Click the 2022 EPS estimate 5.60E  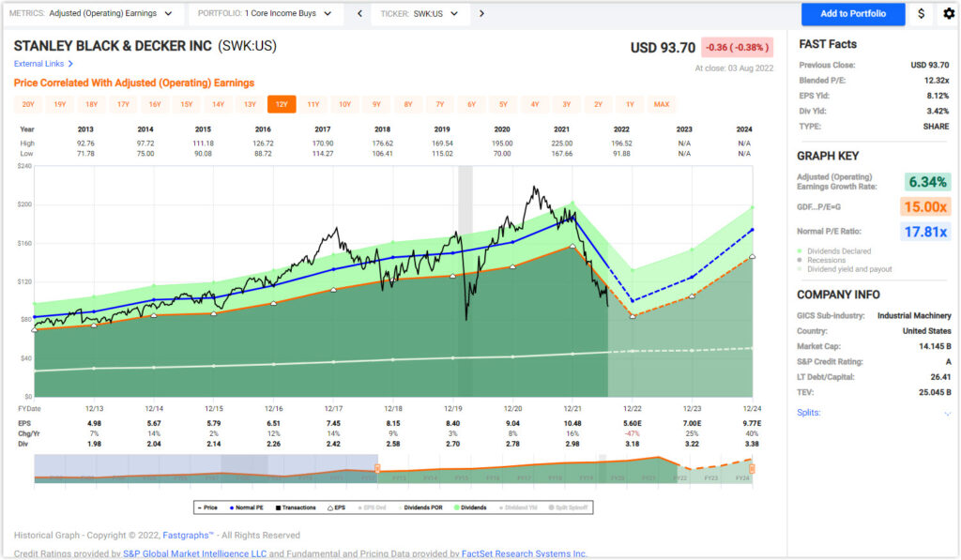pyautogui.click(x=632, y=423)
